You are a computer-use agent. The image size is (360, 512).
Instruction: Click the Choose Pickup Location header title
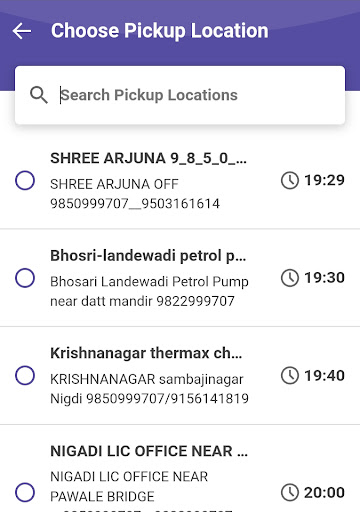[160, 31]
